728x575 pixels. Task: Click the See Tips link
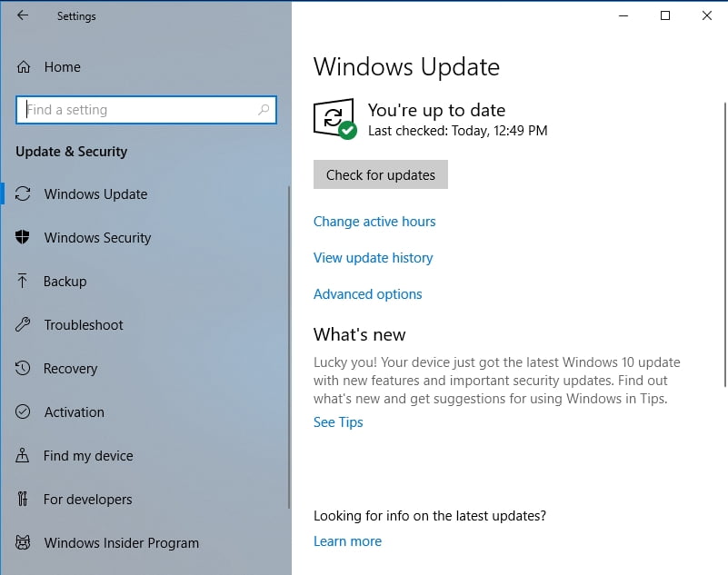coord(338,421)
